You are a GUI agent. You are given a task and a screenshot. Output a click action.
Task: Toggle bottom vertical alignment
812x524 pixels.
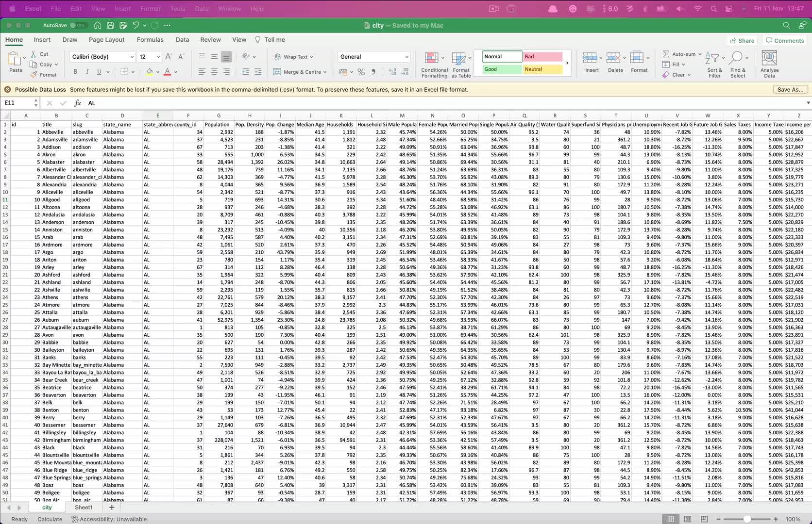click(x=226, y=57)
